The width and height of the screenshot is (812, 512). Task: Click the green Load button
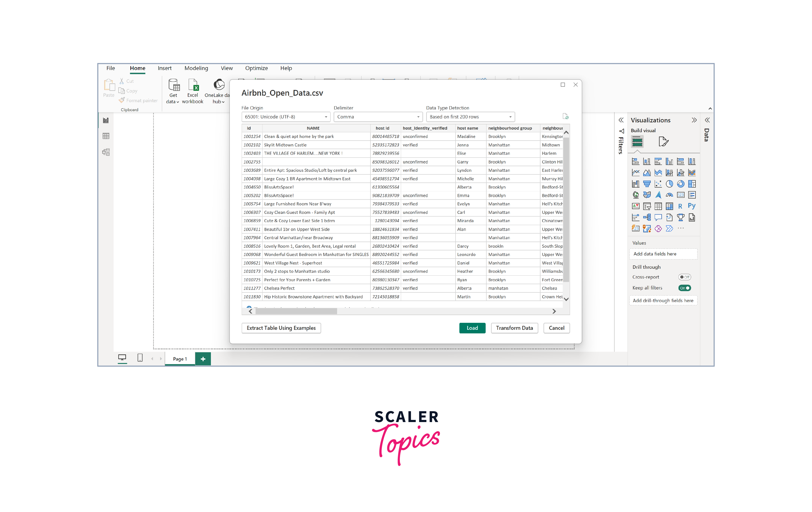[472, 328]
